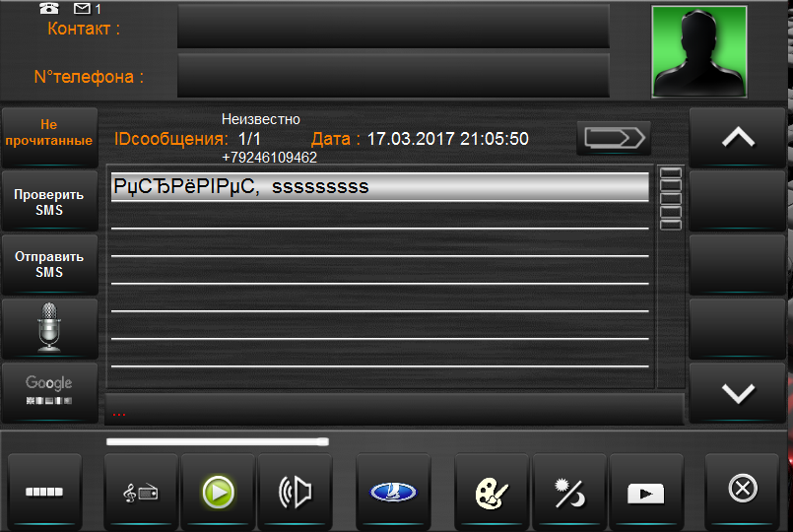Screen dimensions: 793x532
Task: Toggle day/night brightness mode icon
Action: click(x=569, y=492)
